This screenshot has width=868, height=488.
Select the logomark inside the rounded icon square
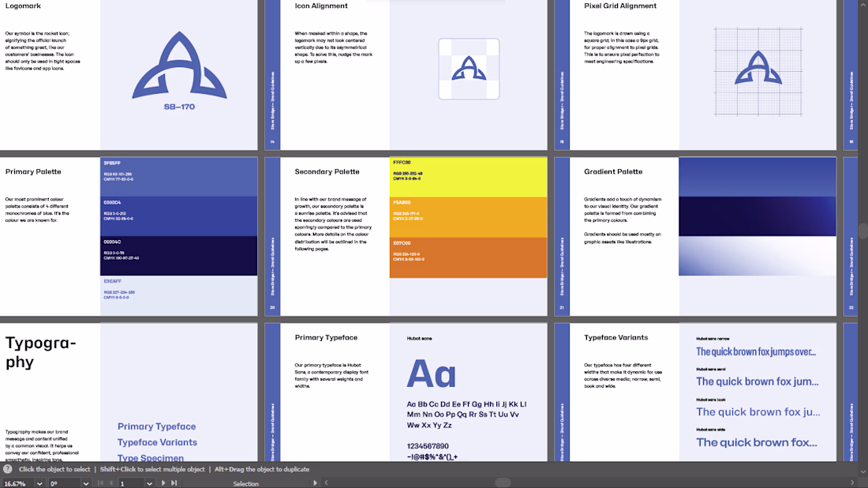(x=469, y=68)
